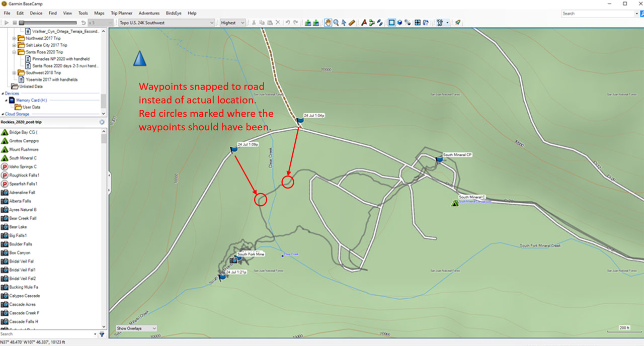Viewport: 644px width, 346px height.
Task: Click the Receive from Device icon
Action: coord(316,23)
